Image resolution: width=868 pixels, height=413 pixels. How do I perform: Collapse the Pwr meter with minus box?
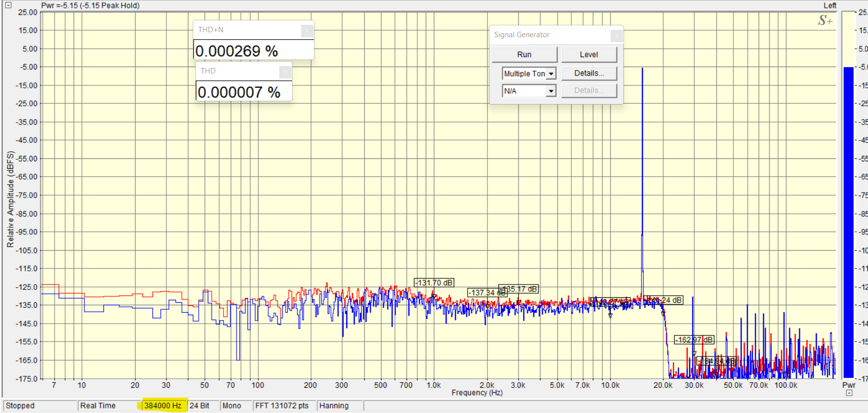click(x=849, y=393)
